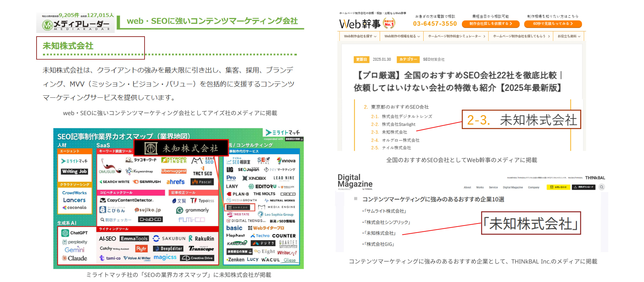The image size is (644, 282).
Task: Click the Transcope logo
Action: pos(201,248)
